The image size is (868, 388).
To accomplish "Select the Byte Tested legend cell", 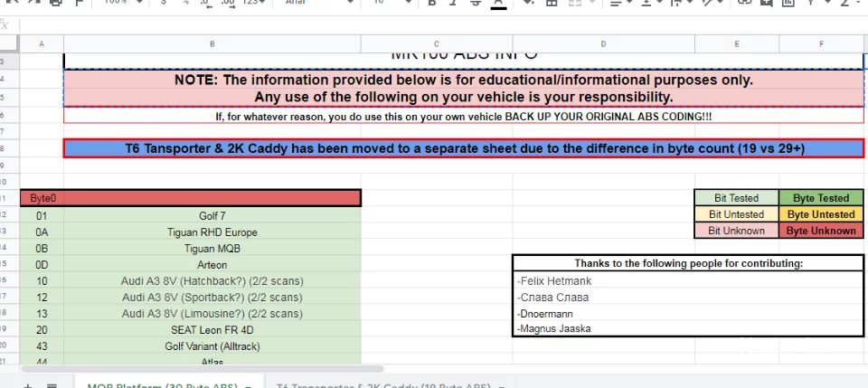I will (x=821, y=198).
